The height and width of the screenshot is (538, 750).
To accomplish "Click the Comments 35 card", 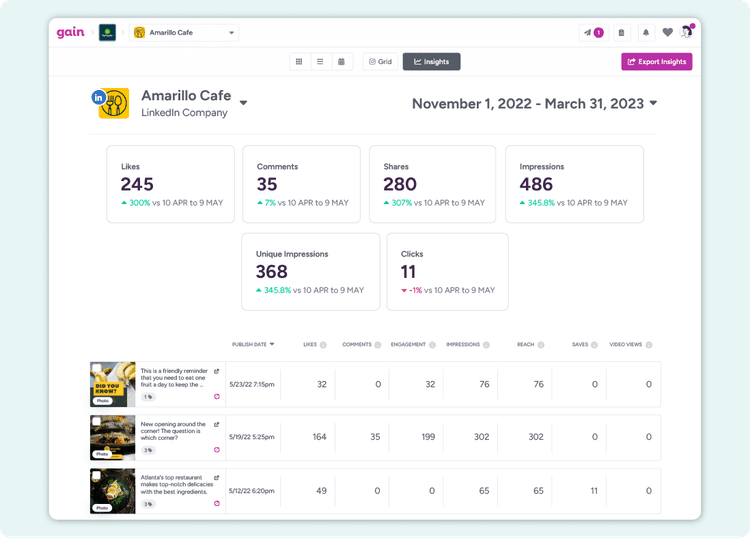I will [301, 184].
